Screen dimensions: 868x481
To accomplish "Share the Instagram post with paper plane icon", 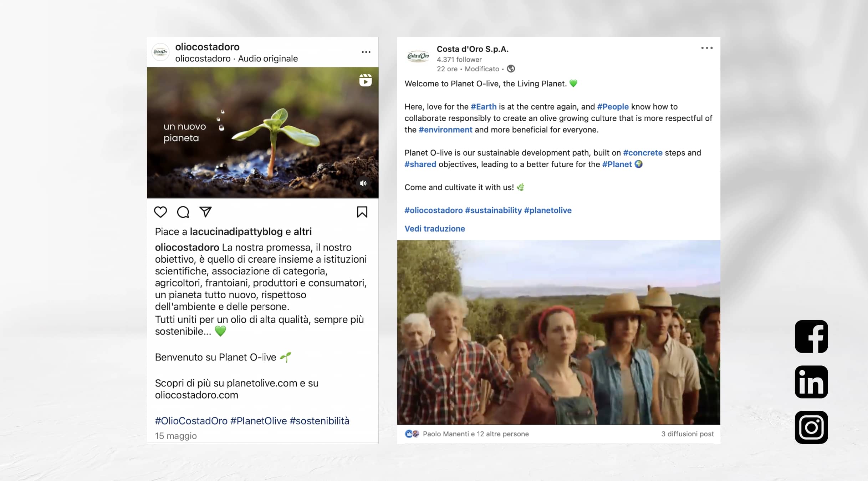I will point(205,212).
